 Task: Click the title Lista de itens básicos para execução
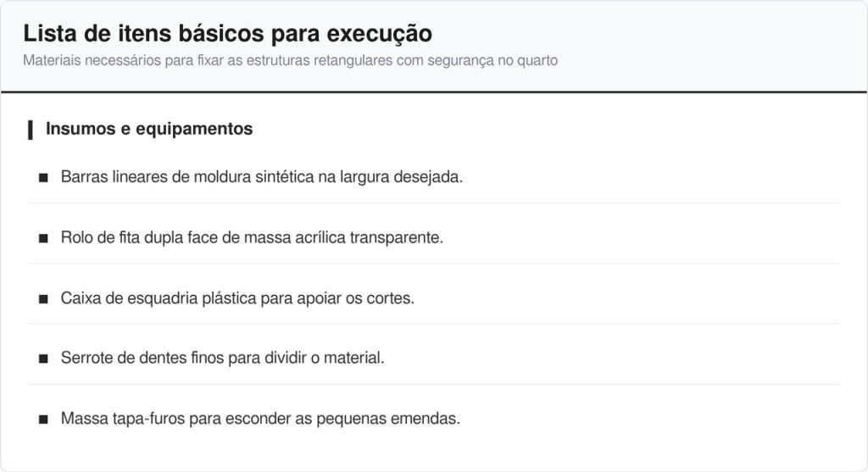pyautogui.click(x=227, y=34)
